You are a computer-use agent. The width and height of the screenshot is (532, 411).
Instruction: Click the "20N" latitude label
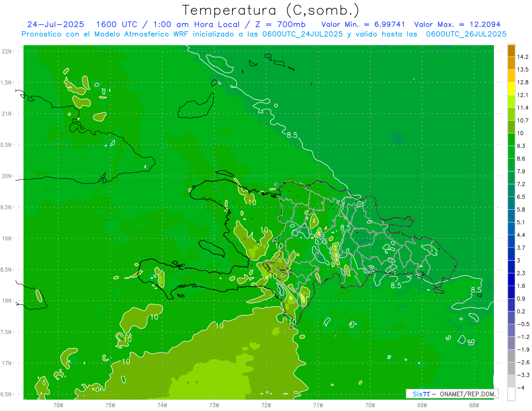[x=7, y=176]
